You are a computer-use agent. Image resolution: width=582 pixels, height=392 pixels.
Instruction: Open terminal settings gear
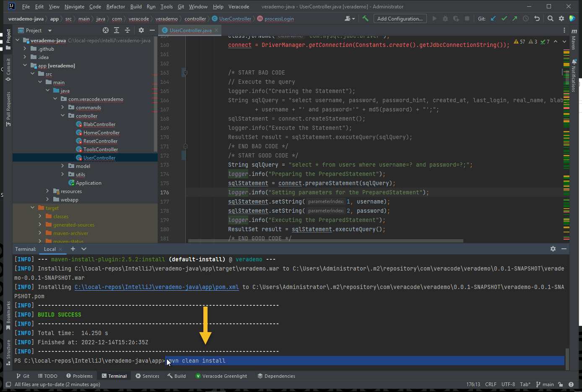[553, 249]
